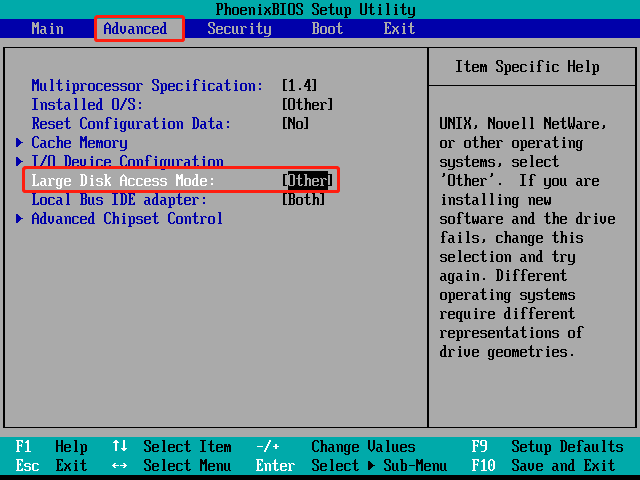
Task: Select Reset Configuration Data label
Action: (131, 124)
